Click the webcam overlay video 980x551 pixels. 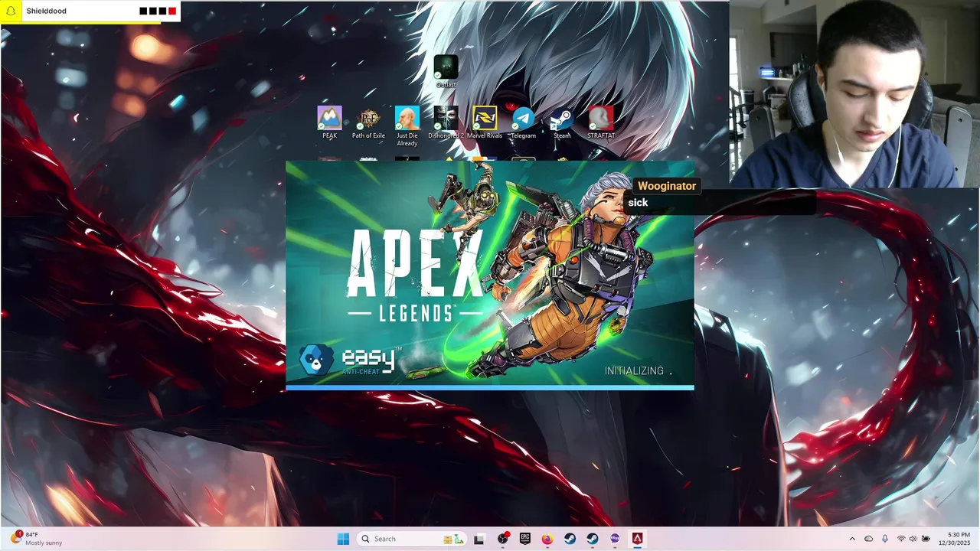click(x=854, y=93)
